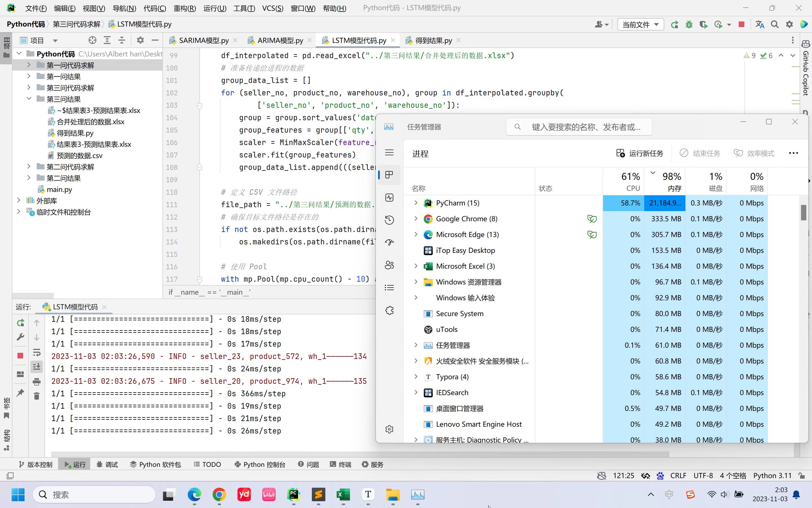
Task: Open the 当前文件 run configuration dropdown
Action: coord(641,25)
